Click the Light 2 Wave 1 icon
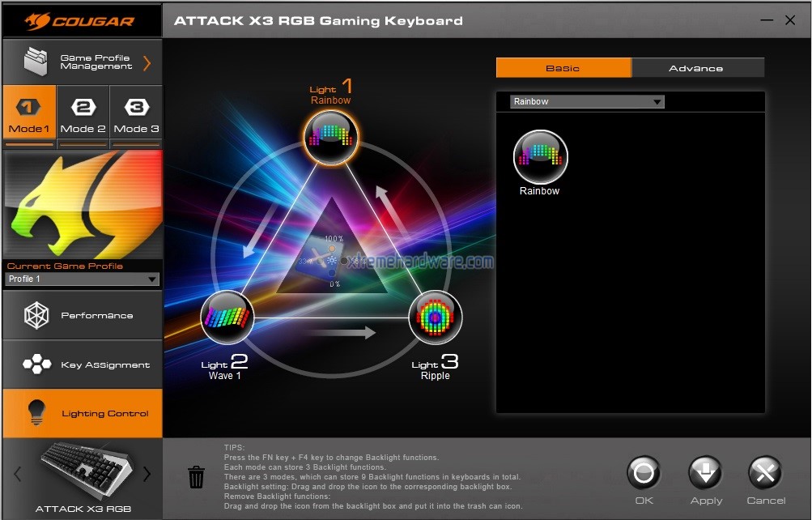Viewport: 812px width, 520px height. 227,318
